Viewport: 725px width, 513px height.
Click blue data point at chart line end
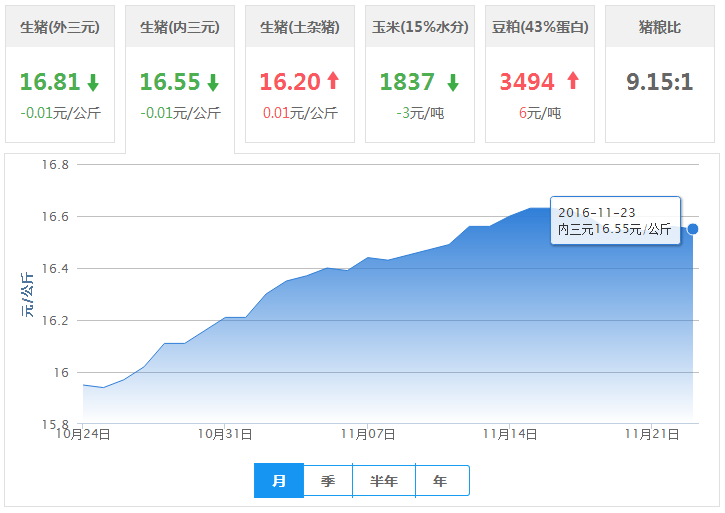[693, 229]
